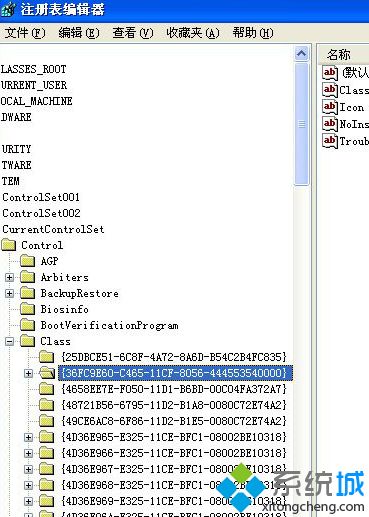Collapse the Class key

[10, 341]
